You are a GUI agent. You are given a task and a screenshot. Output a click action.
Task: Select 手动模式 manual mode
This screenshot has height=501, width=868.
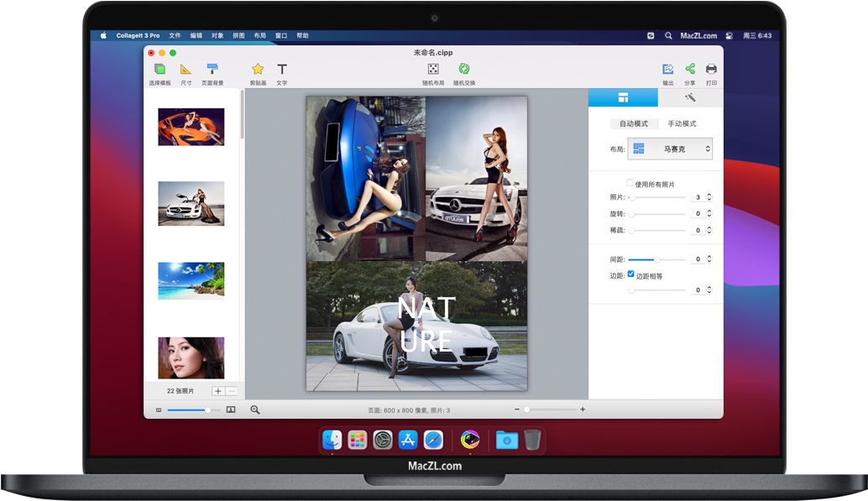pyautogui.click(x=682, y=123)
